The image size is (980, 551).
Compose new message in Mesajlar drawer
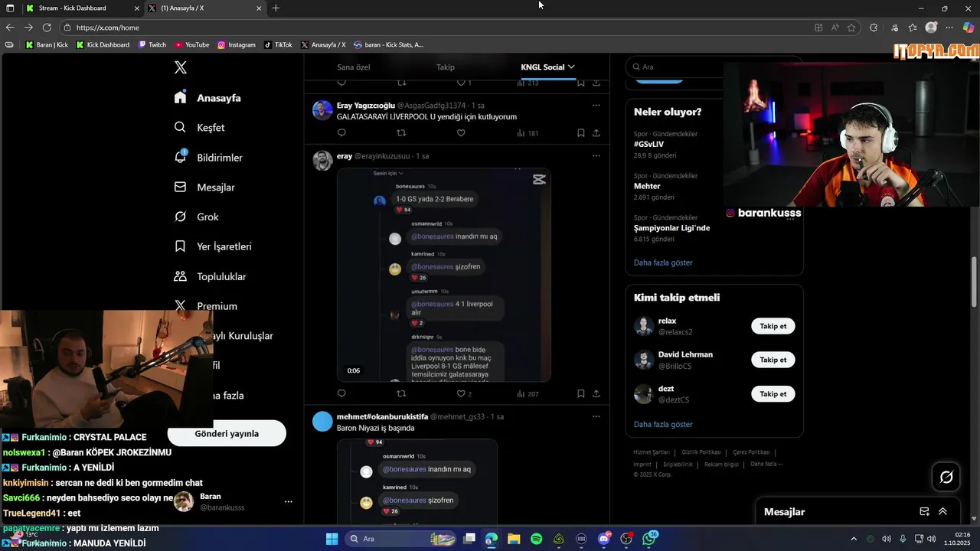click(924, 512)
